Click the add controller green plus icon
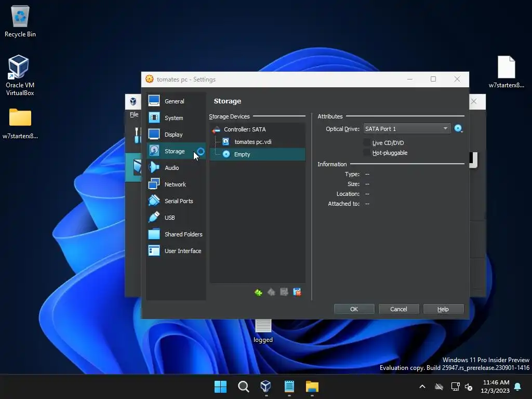This screenshot has width=532, height=399. click(x=258, y=292)
